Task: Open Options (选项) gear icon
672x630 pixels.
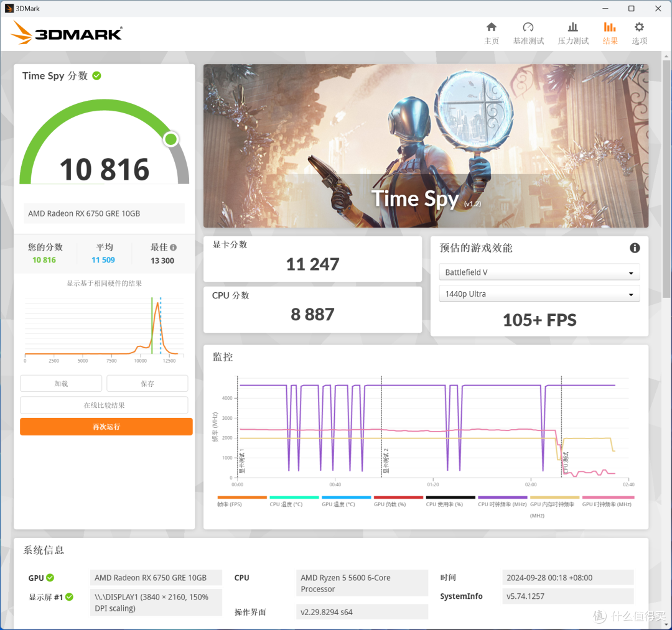Action: tap(639, 27)
